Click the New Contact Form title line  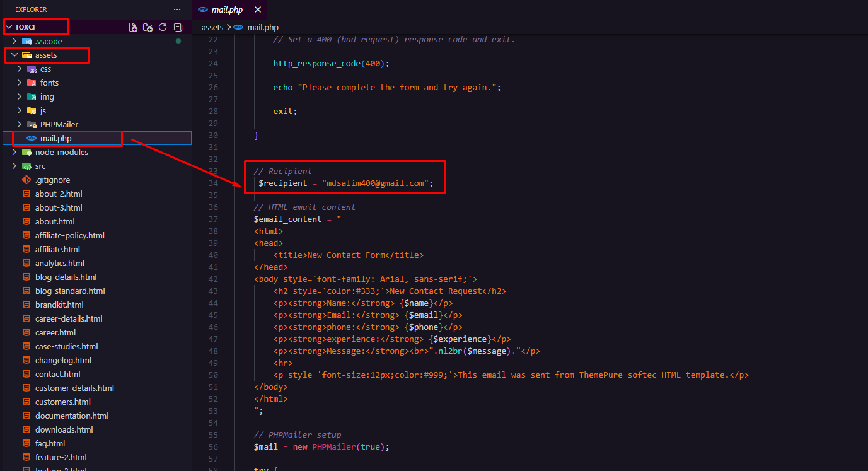[x=349, y=255]
